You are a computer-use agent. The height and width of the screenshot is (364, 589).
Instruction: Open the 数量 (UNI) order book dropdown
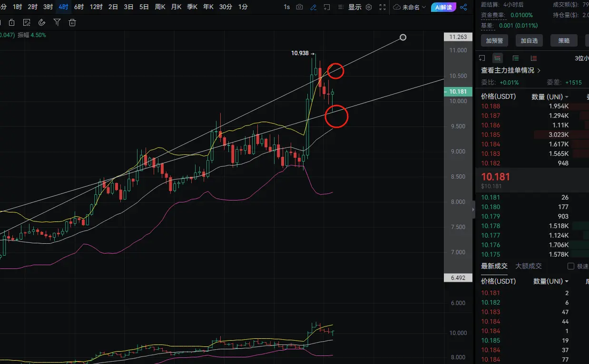(x=550, y=96)
